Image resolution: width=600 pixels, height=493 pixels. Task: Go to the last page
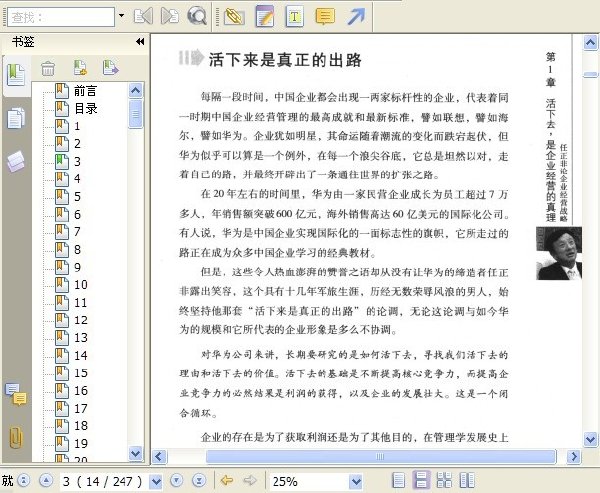pos(199,480)
